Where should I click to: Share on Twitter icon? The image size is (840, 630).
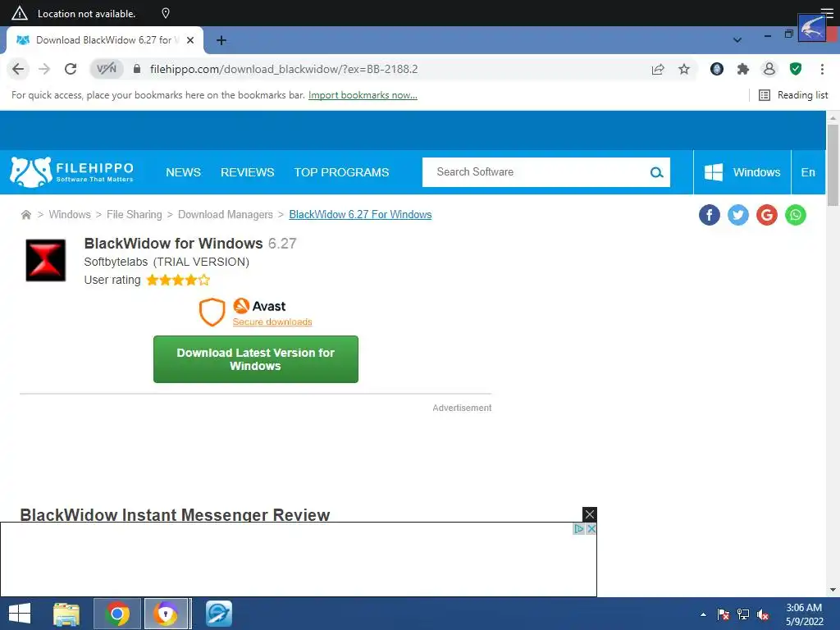point(737,215)
